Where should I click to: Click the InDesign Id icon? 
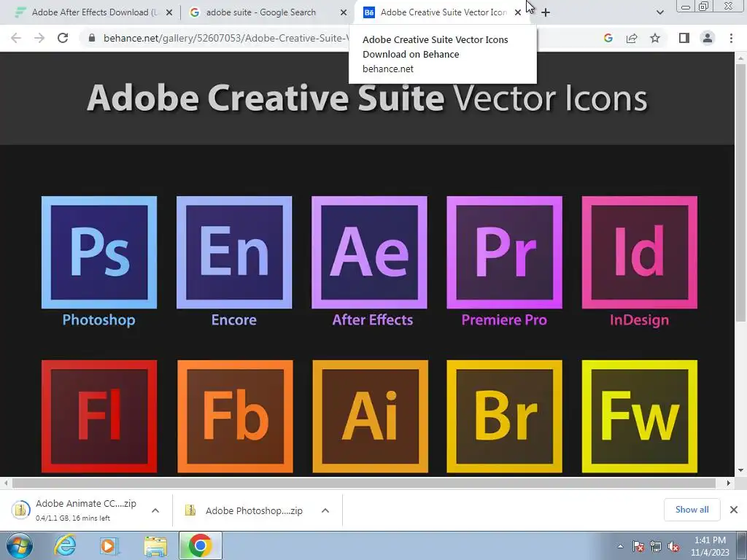click(x=639, y=252)
